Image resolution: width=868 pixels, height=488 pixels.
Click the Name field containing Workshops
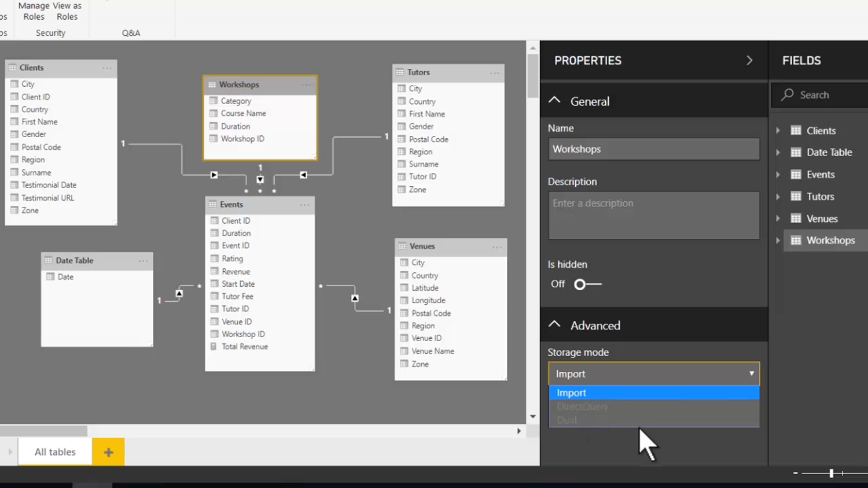click(653, 149)
